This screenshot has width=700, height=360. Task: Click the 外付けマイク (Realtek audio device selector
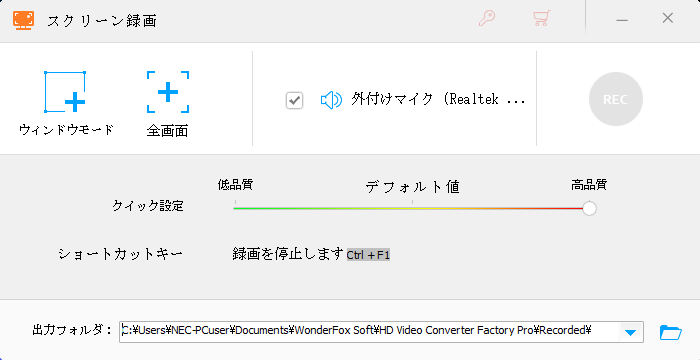pos(438,99)
